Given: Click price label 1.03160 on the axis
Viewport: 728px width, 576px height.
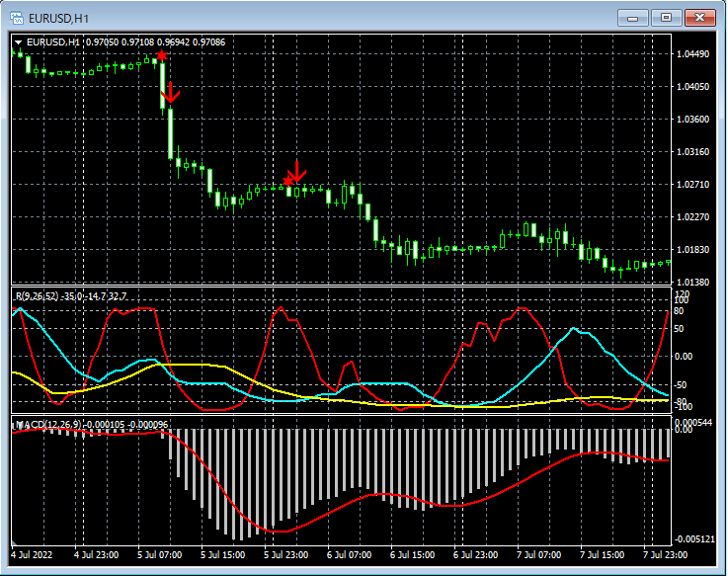Looking at the screenshot, I should pyautogui.click(x=693, y=151).
